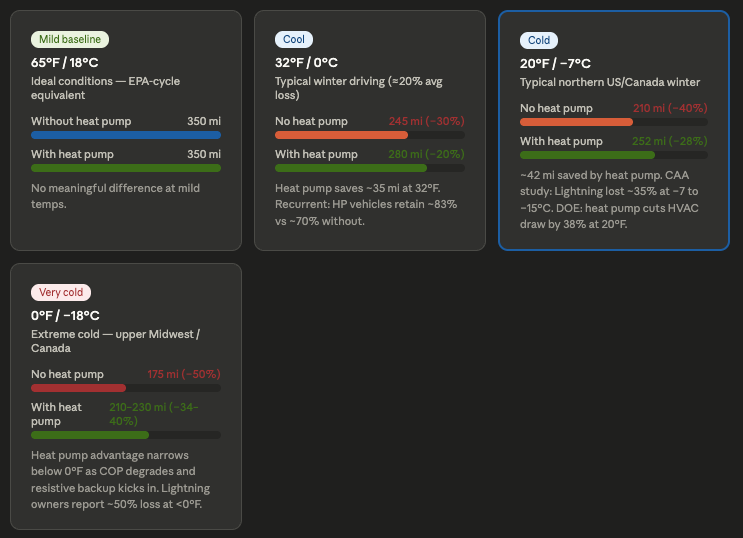
Task: Click the green 210–230 mi range bar
Action: tap(90, 435)
